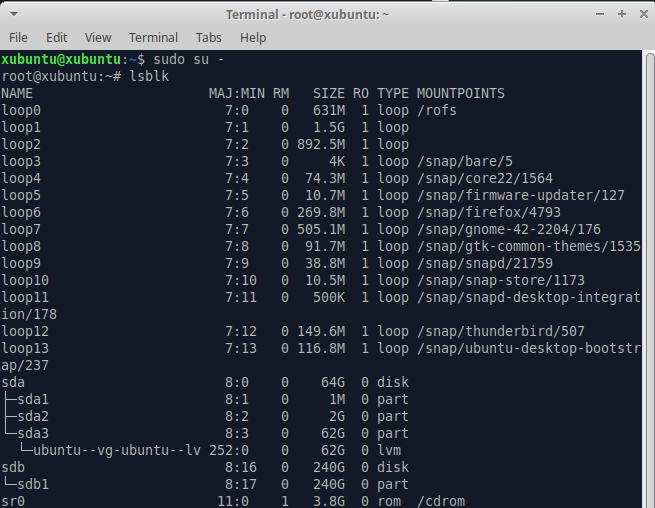The width and height of the screenshot is (655, 508).
Task: Click the loop0 device name
Action: tap(21, 110)
